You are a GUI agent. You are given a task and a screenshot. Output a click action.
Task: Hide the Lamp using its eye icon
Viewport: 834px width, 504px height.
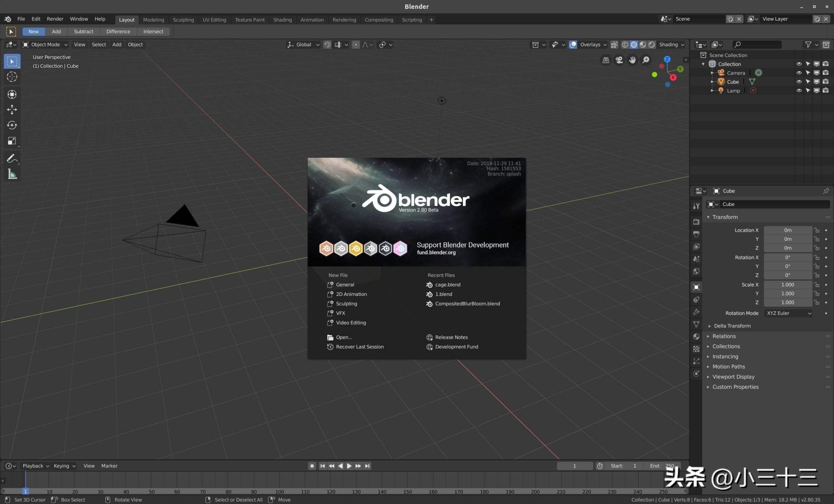[799, 90]
